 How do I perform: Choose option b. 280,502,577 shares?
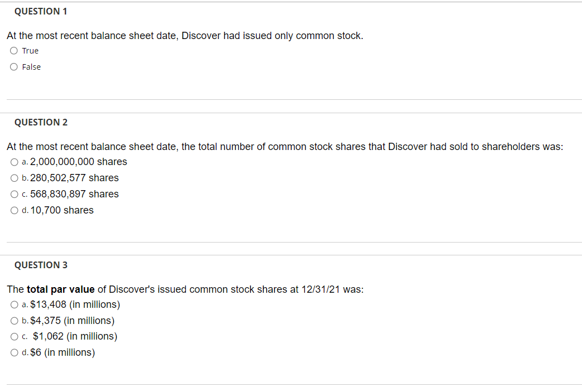point(14,178)
